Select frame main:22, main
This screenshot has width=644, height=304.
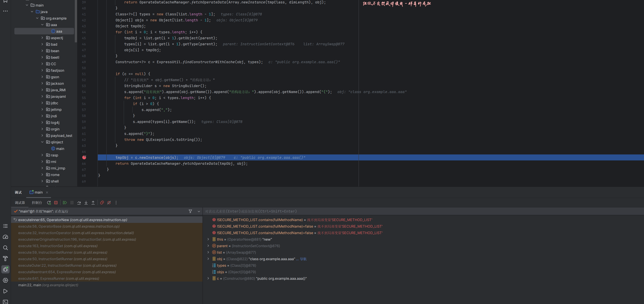(x=107, y=285)
